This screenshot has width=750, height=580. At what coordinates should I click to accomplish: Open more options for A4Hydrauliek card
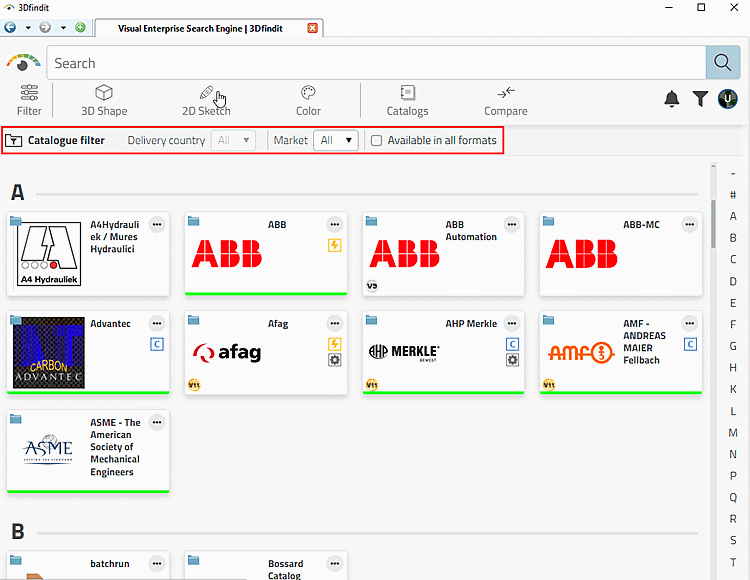(x=157, y=224)
